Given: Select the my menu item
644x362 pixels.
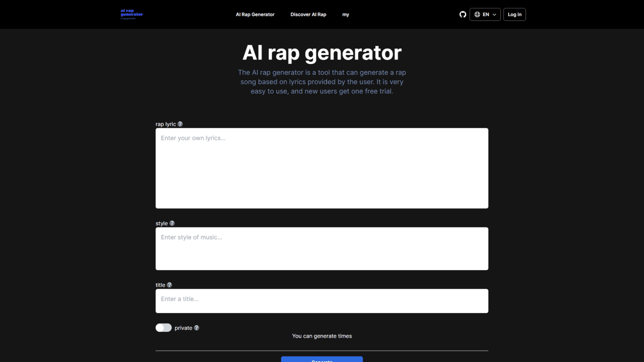Looking at the screenshot, I should click(346, 14).
